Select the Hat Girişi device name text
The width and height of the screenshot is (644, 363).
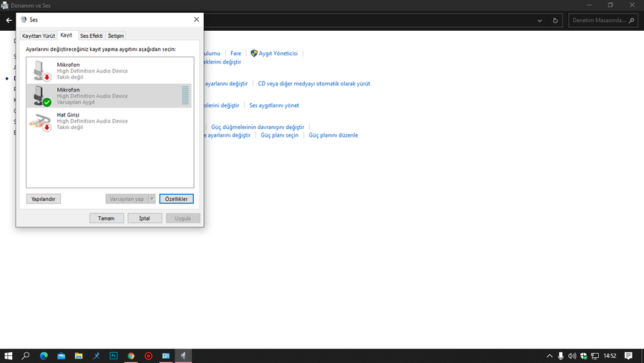pos(68,115)
